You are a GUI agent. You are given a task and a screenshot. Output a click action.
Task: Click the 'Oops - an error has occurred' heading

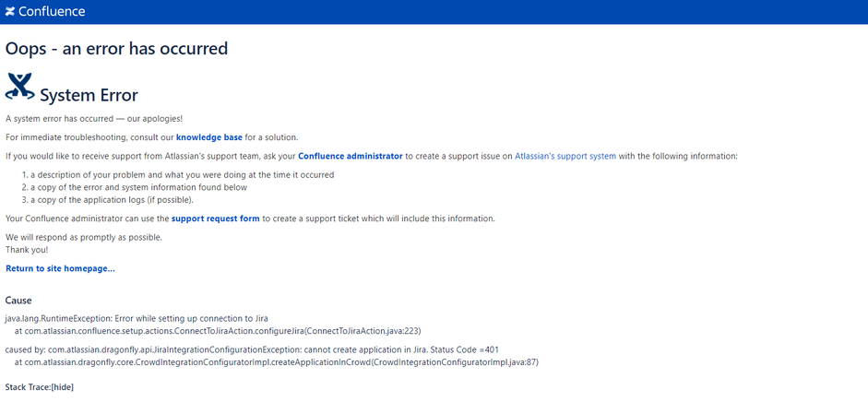click(116, 49)
